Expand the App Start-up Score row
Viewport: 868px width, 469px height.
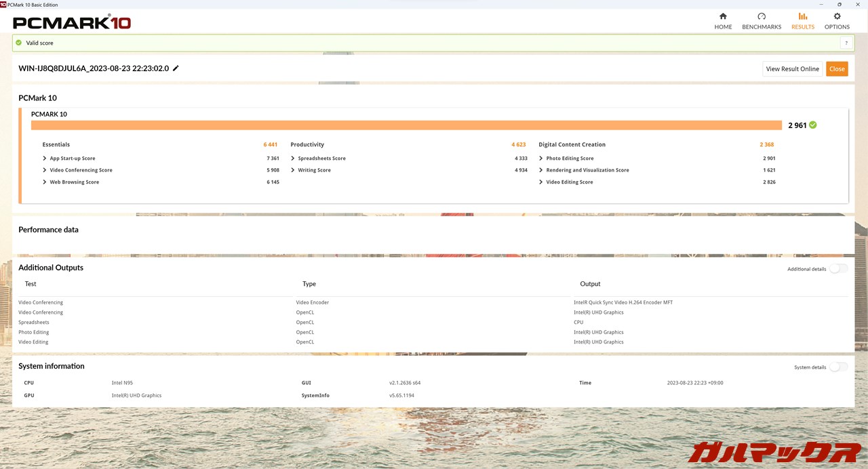(x=45, y=159)
